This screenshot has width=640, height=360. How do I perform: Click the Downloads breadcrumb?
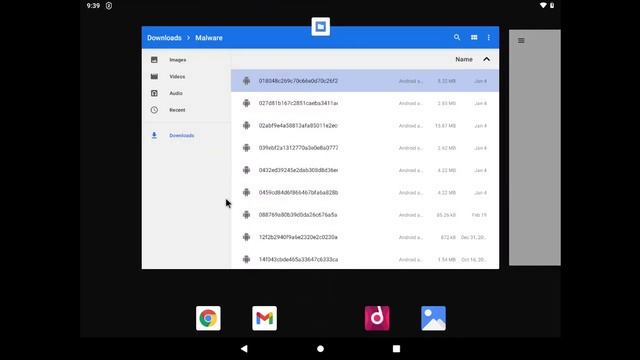tap(164, 38)
